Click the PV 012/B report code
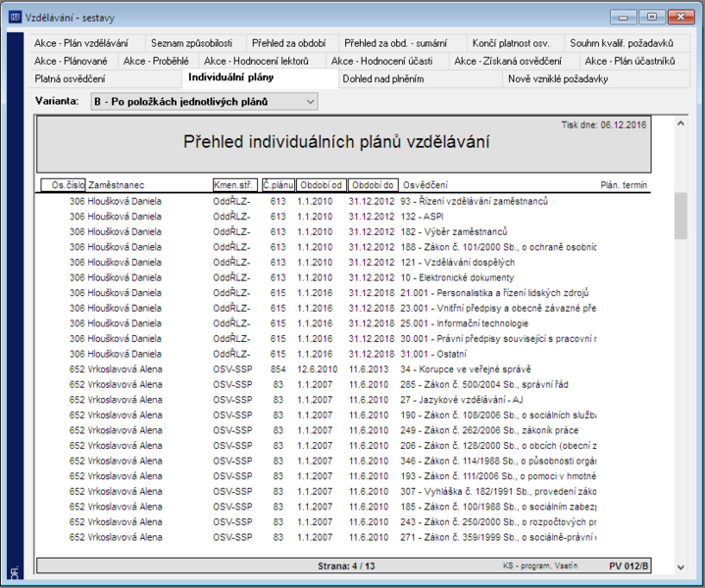This screenshot has height=588, width=705. tap(629, 566)
